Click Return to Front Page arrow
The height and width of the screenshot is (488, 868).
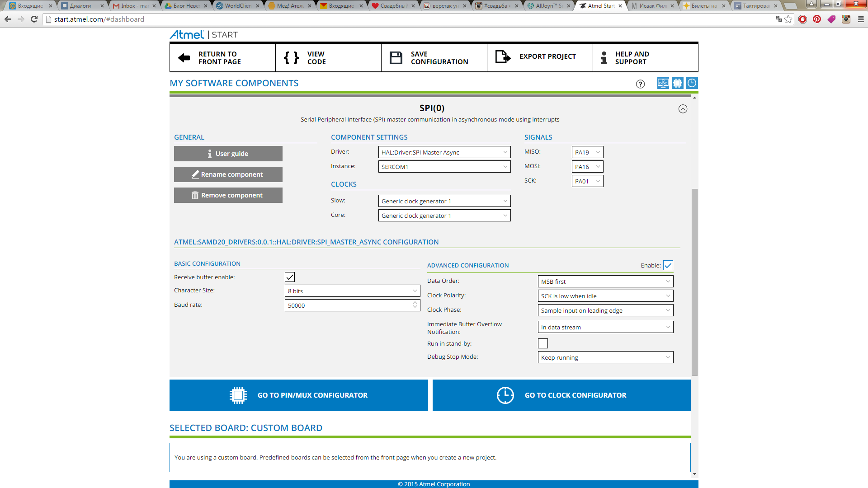pyautogui.click(x=184, y=58)
